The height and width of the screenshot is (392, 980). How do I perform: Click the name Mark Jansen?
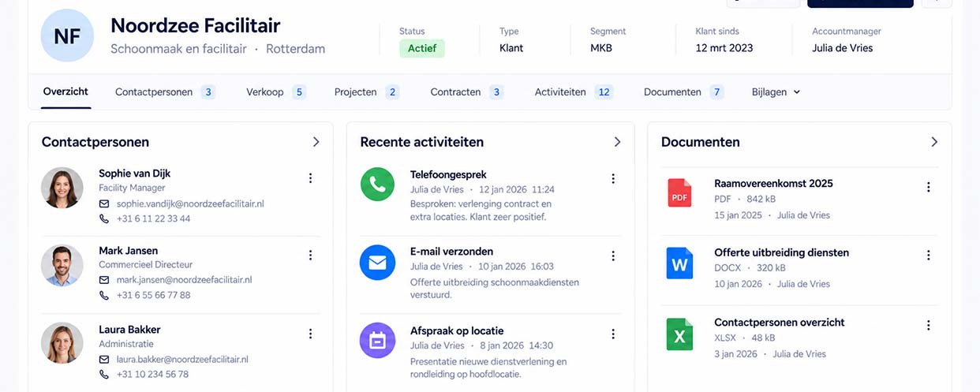128,250
